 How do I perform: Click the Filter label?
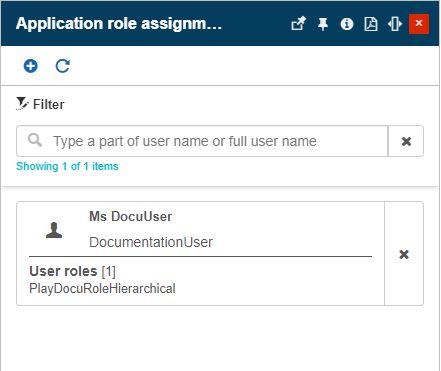49,104
